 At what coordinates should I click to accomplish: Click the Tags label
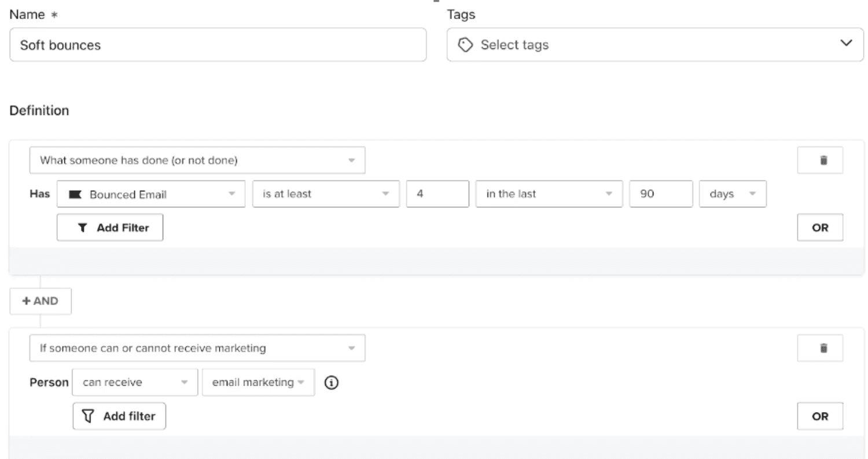(461, 14)
